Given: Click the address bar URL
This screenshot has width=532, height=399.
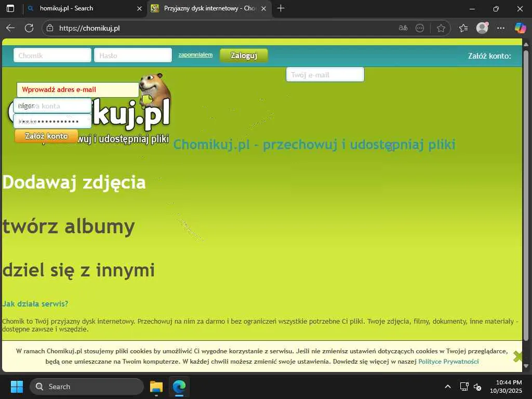Looking at the screenshot, I should point(89,28).
